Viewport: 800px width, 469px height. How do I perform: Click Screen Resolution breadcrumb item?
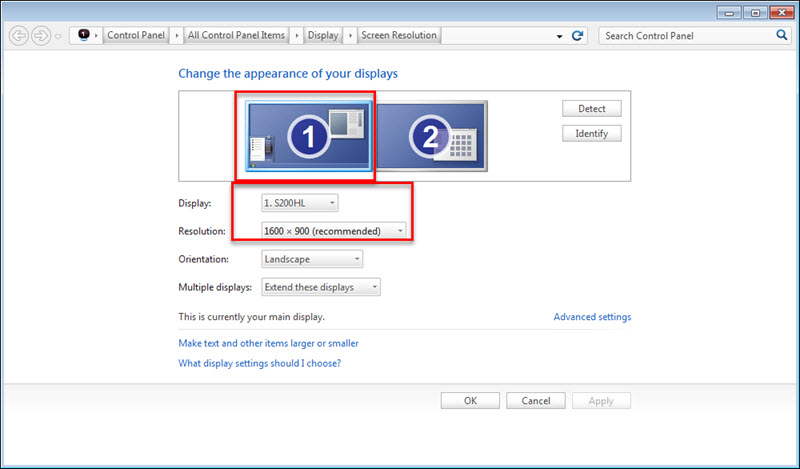pyautogui.click(x=399, y=35)
